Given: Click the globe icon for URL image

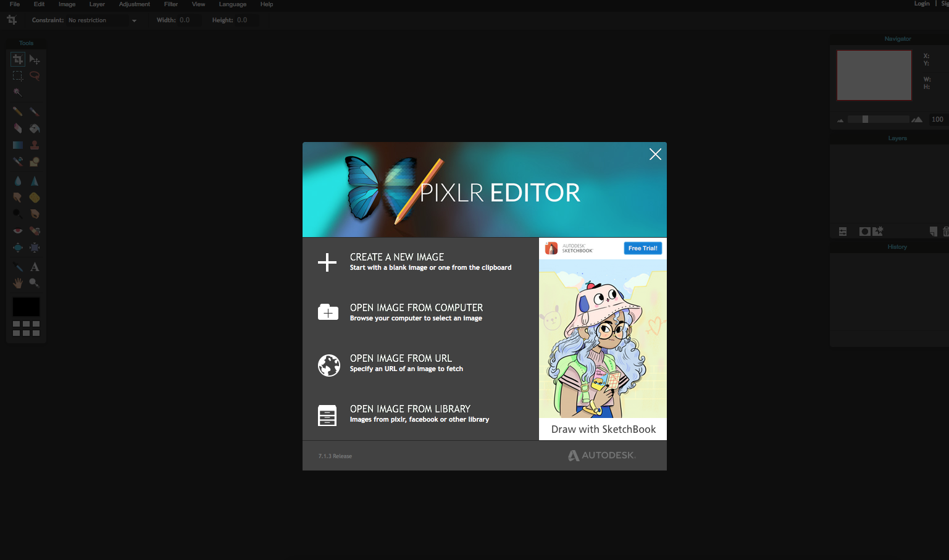Looking at the screenshot, I should (x=328, y=365).
